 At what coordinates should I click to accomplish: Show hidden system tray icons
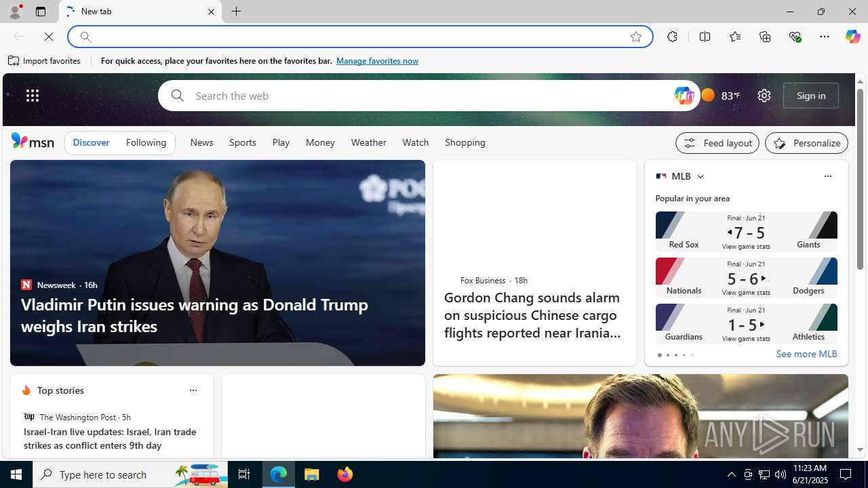pos(731,474)
